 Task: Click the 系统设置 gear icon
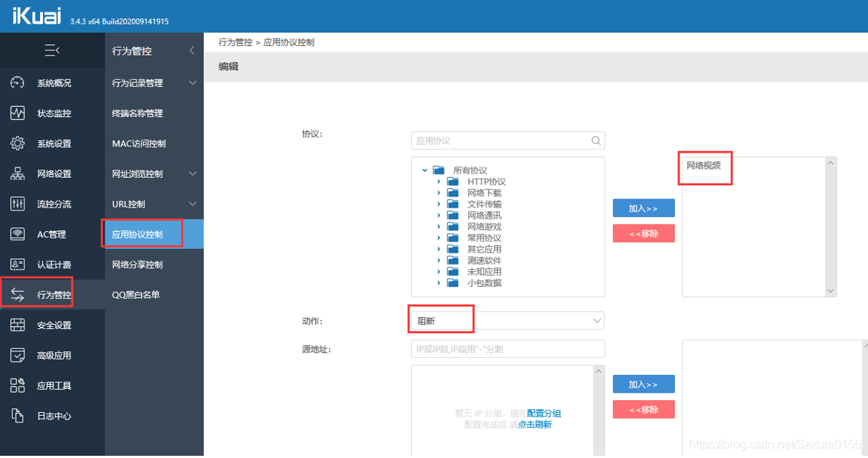17,143
